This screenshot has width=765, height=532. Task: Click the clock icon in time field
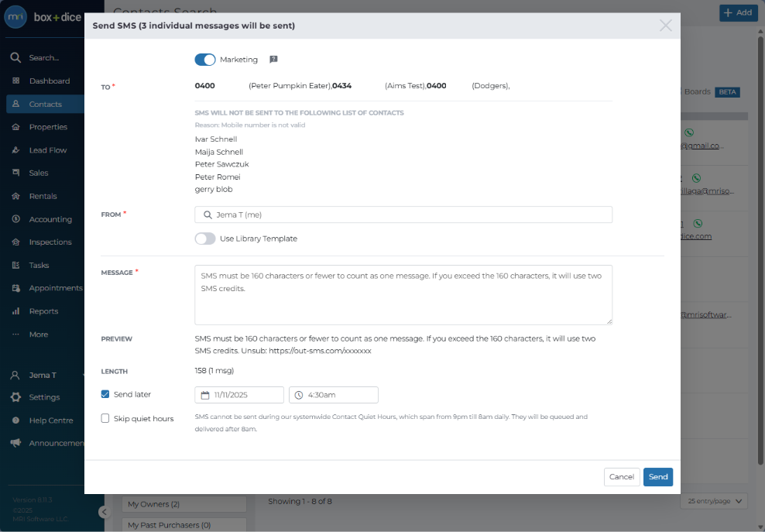(299, 395)
